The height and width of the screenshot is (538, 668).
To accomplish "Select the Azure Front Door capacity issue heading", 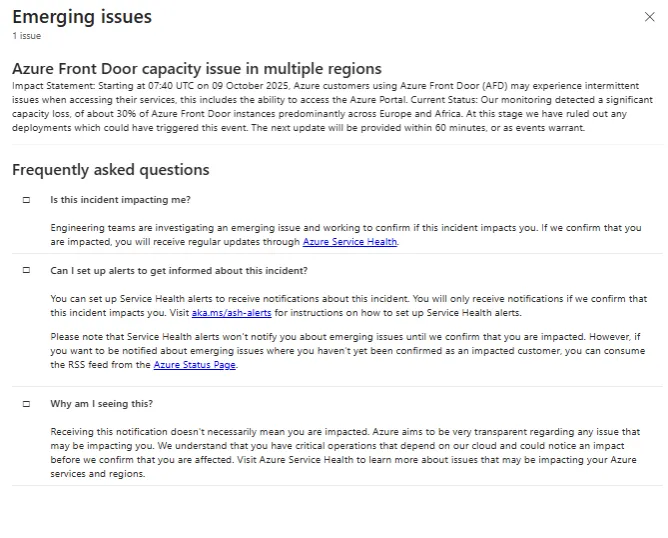I will pos(197,69).
